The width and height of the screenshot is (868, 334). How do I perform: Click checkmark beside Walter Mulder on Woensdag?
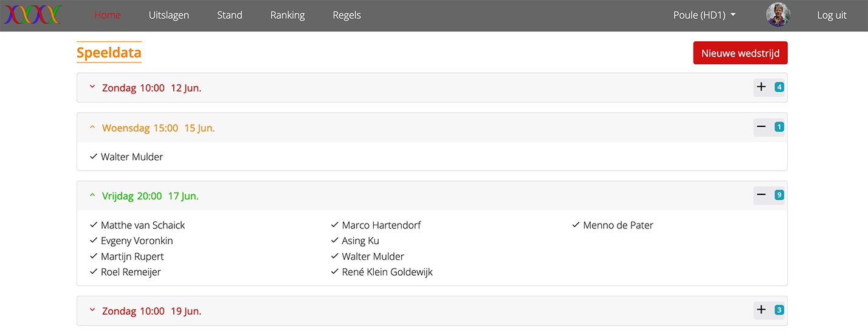(x=94, y=157)
